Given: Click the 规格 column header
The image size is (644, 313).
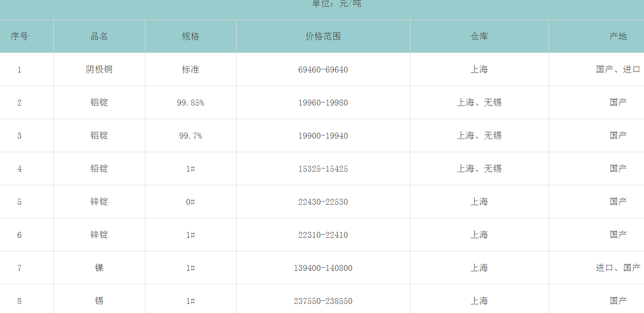Looking at the screenshot, I should tap(191, 36).
